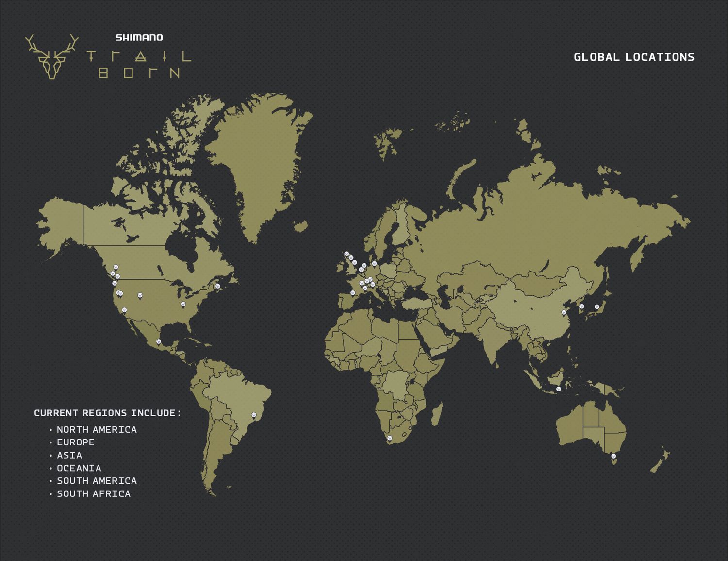Select the pin in the southeastern United States
728x561 pixels.
pos(183,304)
